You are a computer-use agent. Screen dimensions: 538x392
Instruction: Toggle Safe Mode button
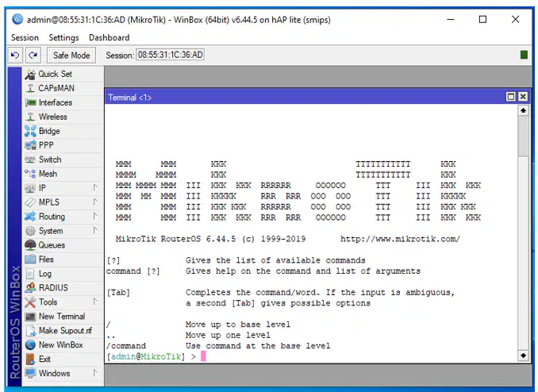[x=71, y=55]
